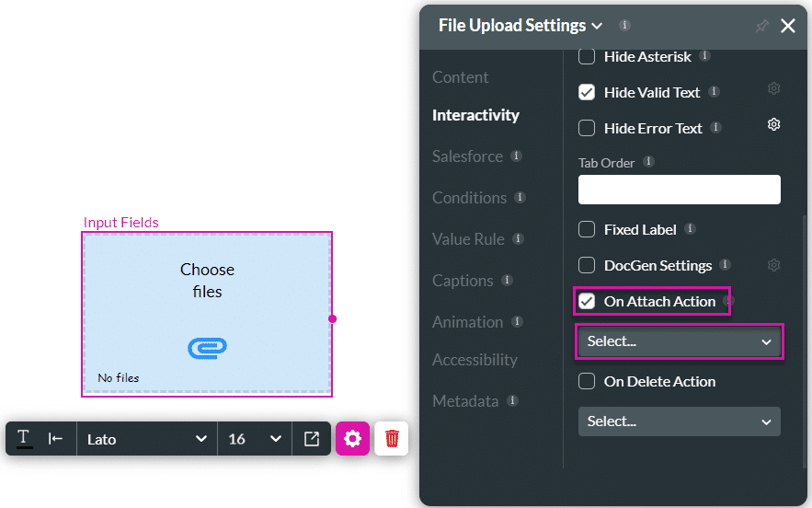This screenshot has width=812, height=508.
Task: Click the No files text
Action: pyautogui.click(x=119, y=378)
